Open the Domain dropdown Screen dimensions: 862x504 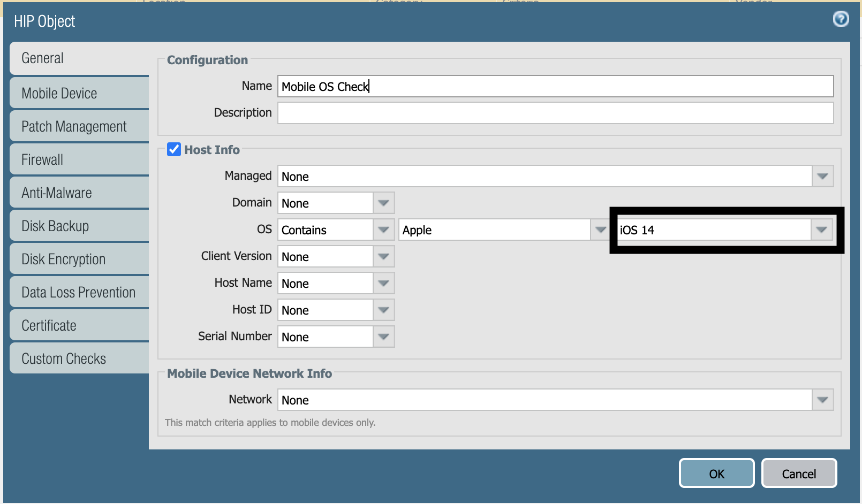383,203
